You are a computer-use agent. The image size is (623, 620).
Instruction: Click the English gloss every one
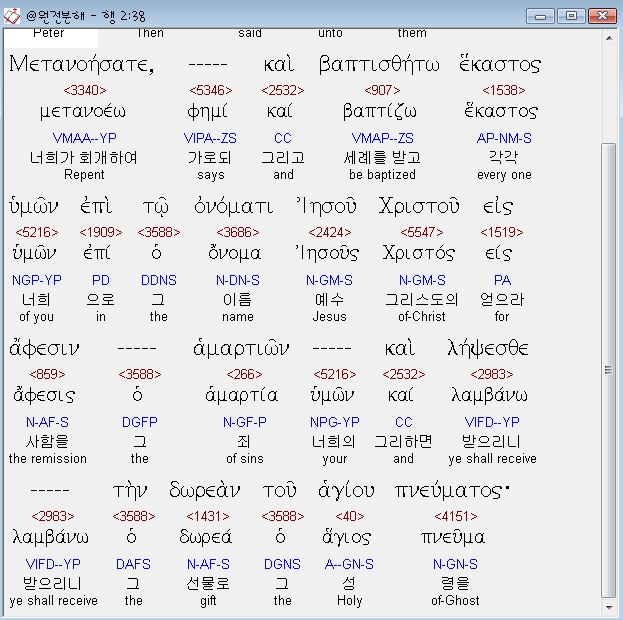[x=504, y=175]
